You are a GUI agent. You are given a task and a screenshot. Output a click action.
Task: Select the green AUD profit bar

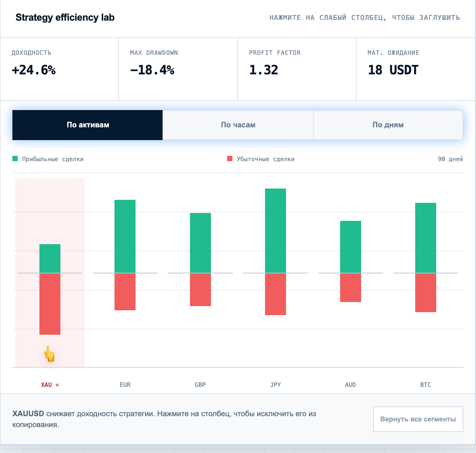(x=351, y=247)
